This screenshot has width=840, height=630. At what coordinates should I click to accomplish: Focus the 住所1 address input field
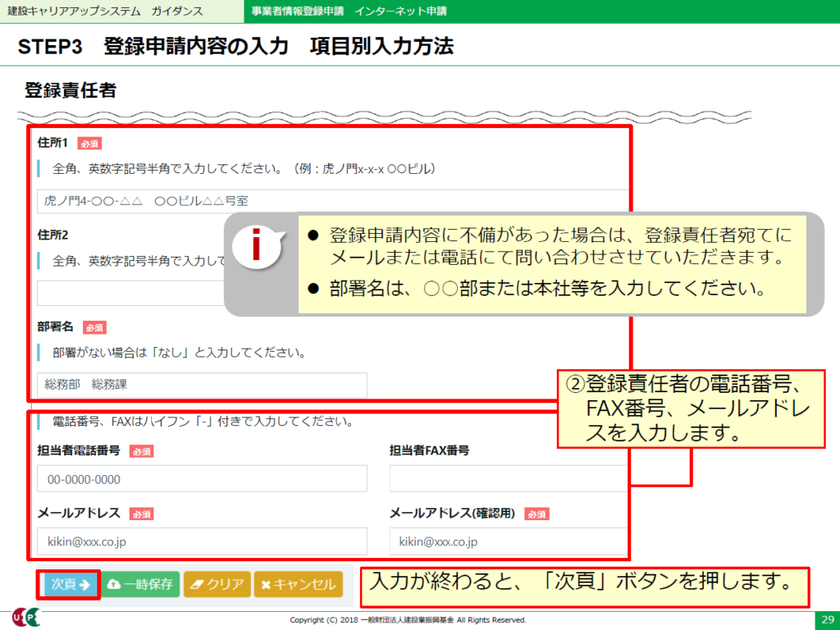pos(328,201)
